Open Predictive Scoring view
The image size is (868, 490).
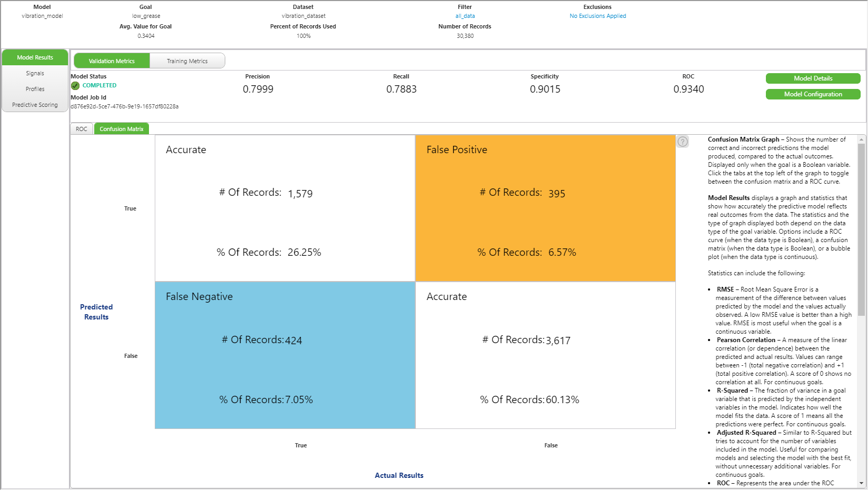pos(35,105)
